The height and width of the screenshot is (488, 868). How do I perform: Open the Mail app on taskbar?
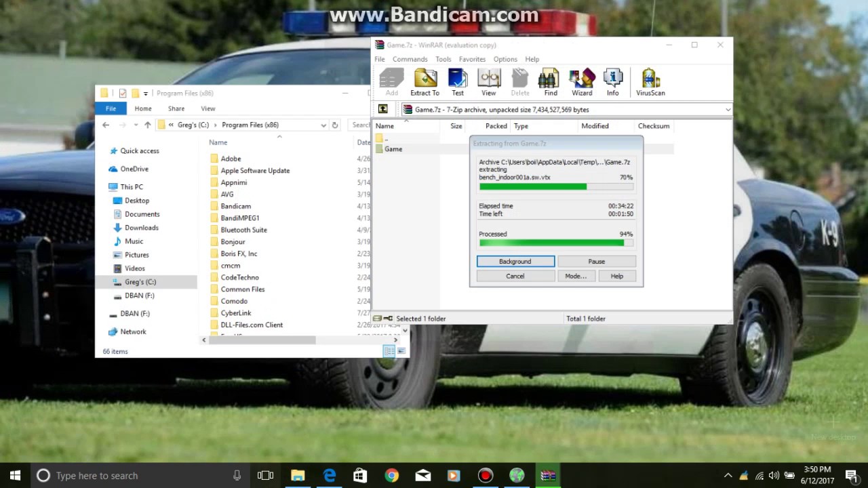click(423, 476)
